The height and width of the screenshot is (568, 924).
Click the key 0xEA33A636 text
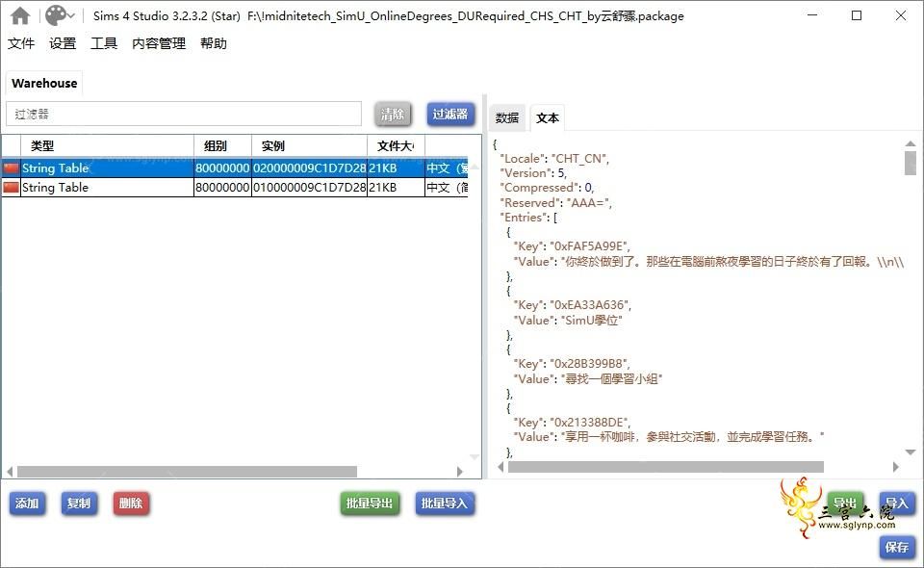590,305
